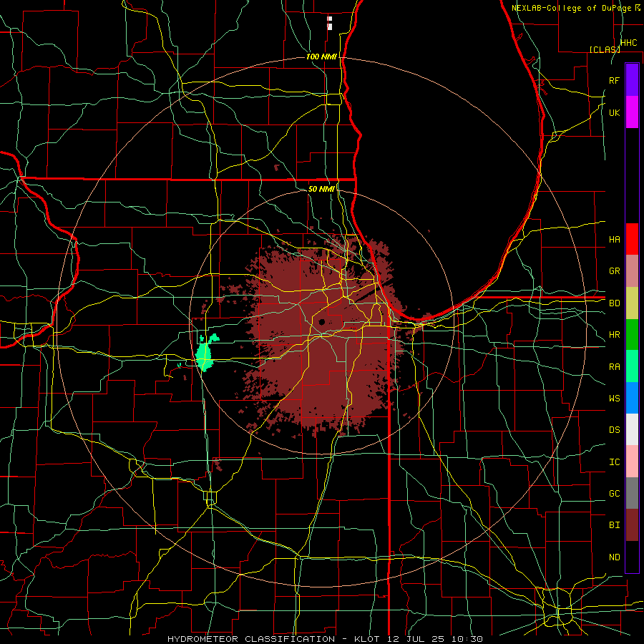The height and width of the screenshot is (644, 644).
Task: Click the 'GC' legend label
Action: [614, 493]
